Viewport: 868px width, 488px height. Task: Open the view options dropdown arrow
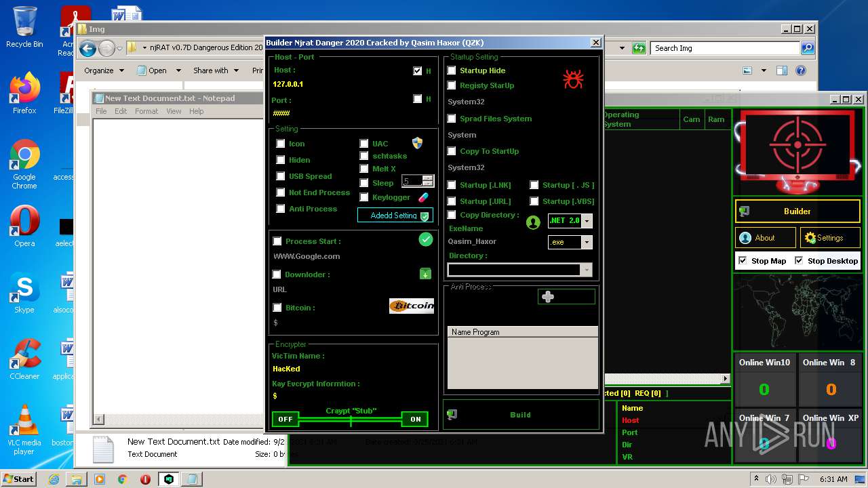[x=764, y=70]
